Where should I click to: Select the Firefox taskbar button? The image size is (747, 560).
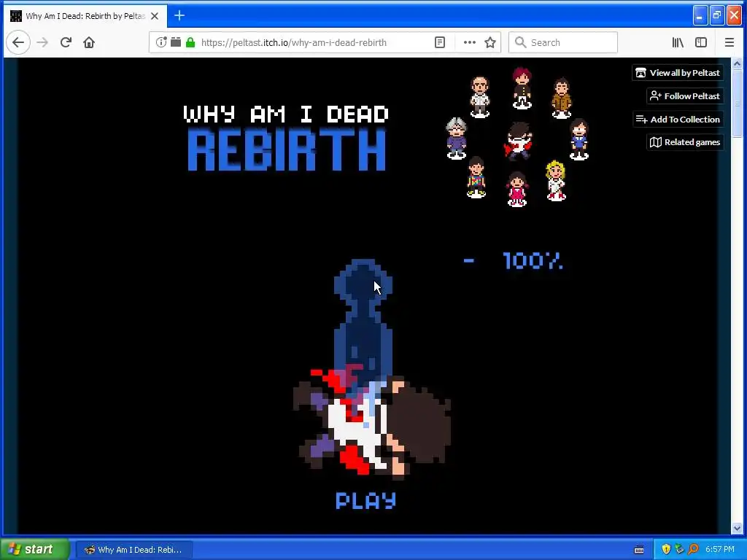tap(134, 550)
